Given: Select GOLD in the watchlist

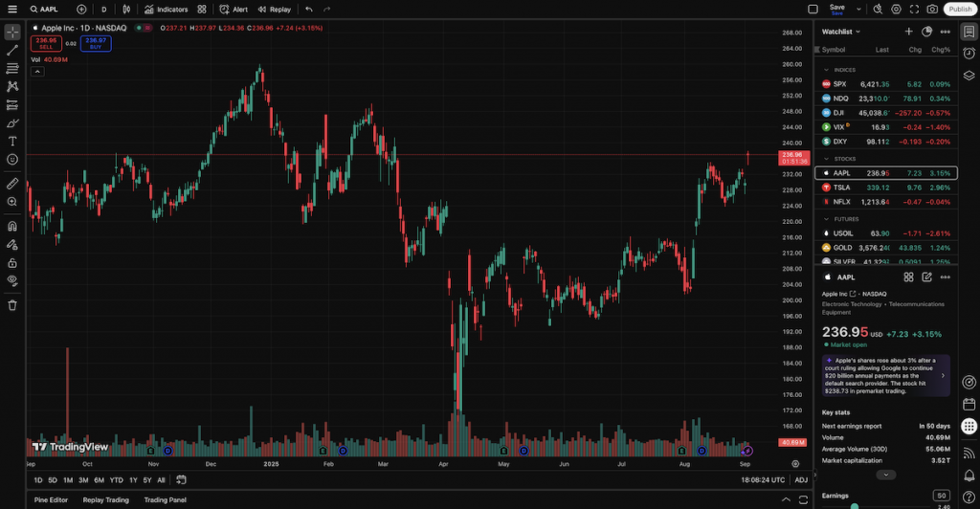Looking at the screenshot, I should (x=886, y=248).
